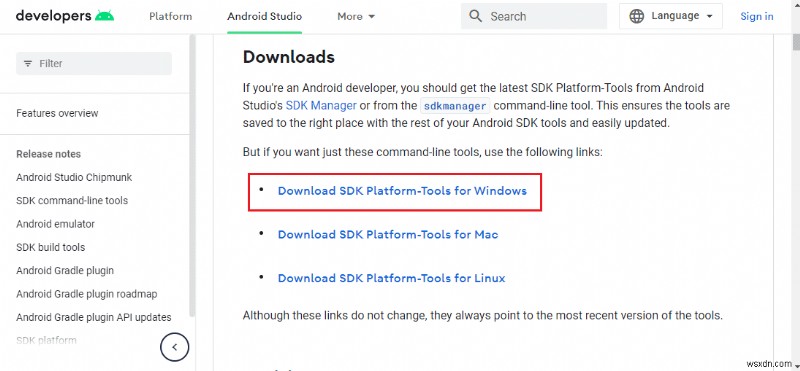
Task: Open Android Gradle plugin sidebar entry
Action: [65, 270]
